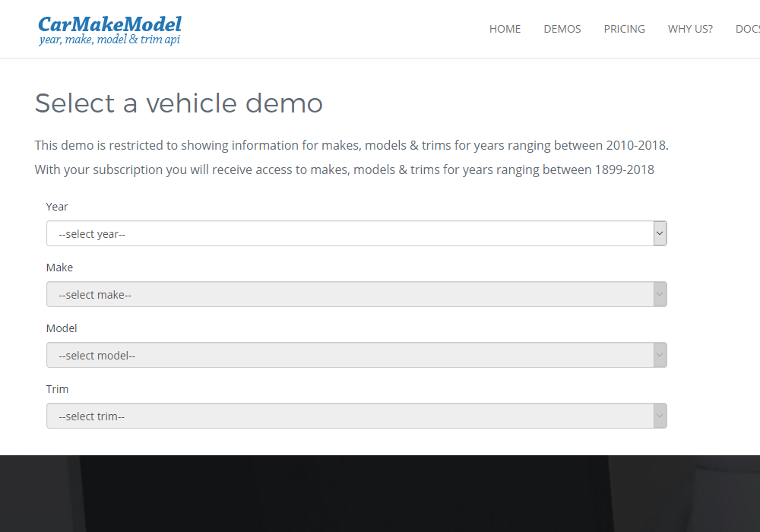Navigate to HOME in the top menu

coord(505,29)
